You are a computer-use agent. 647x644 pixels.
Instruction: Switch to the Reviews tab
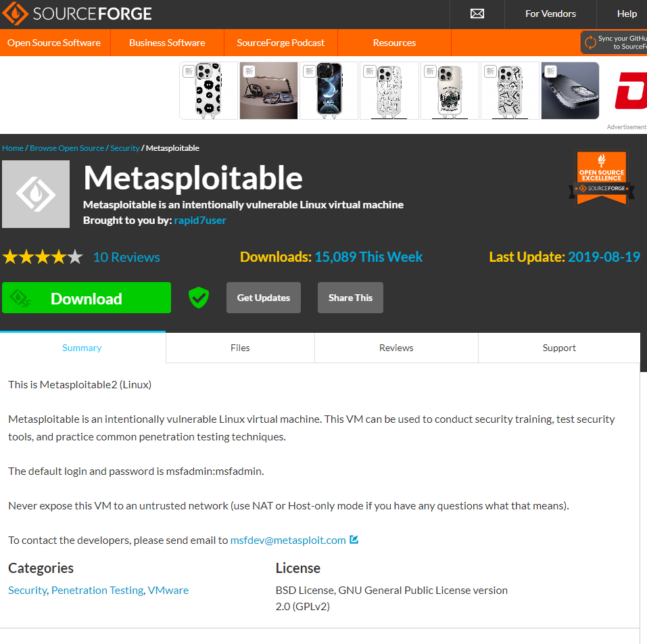pos(396,348)
